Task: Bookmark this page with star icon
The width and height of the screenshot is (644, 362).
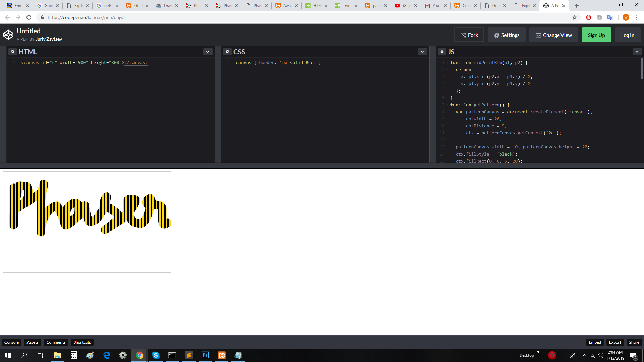Action: pyautogui.click(x=575, y=17)
